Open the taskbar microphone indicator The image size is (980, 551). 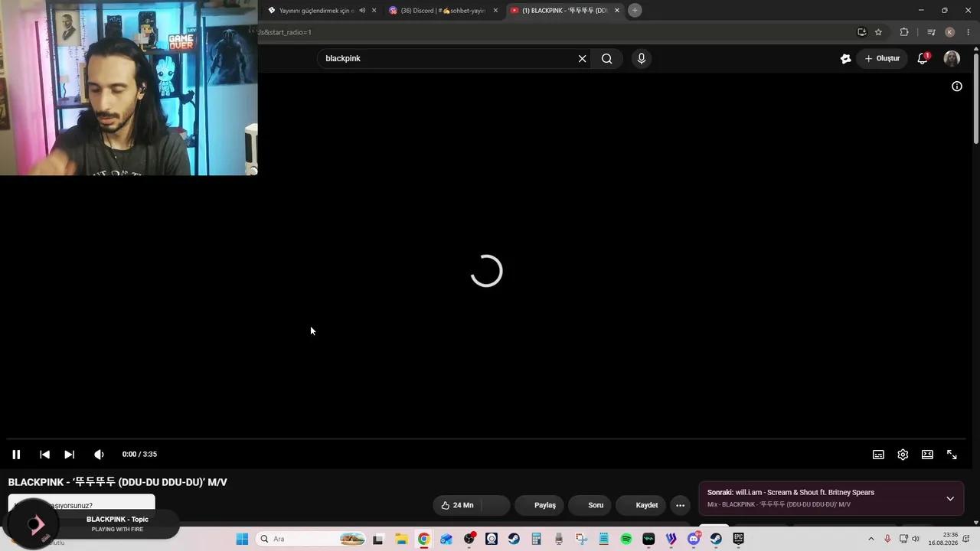887,539
